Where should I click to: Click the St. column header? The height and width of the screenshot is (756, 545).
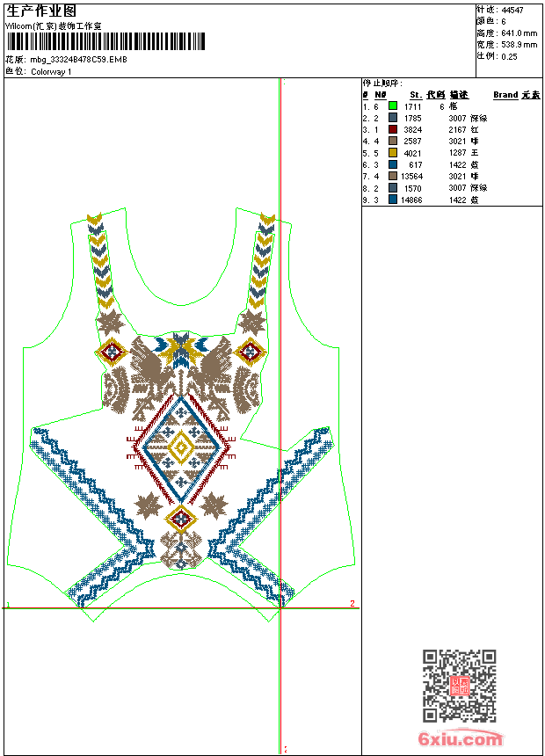416,95
